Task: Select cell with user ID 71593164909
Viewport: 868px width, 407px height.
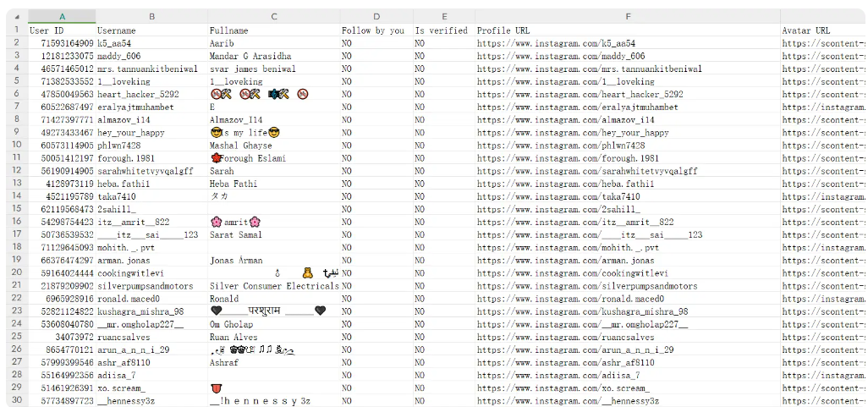Action: [62, 43]
